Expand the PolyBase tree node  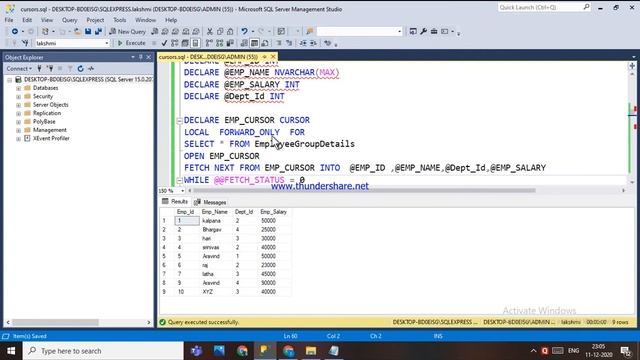click(x=18, y=122)
